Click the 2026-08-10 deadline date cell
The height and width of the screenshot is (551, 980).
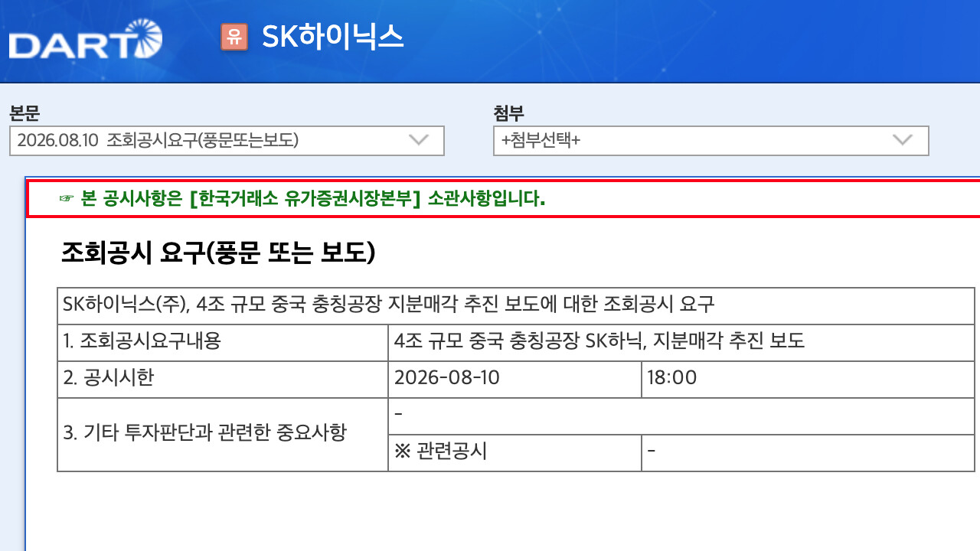click(514, 379)
